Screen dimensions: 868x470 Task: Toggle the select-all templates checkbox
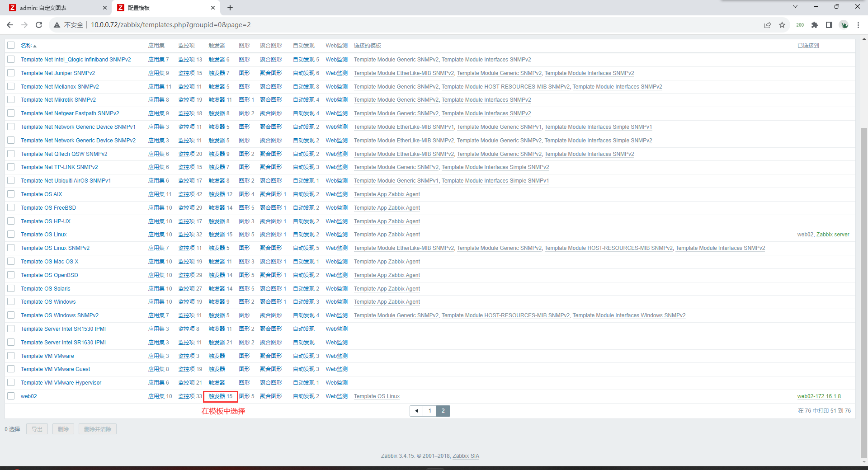pyautogui.click(x=11, y=45)
